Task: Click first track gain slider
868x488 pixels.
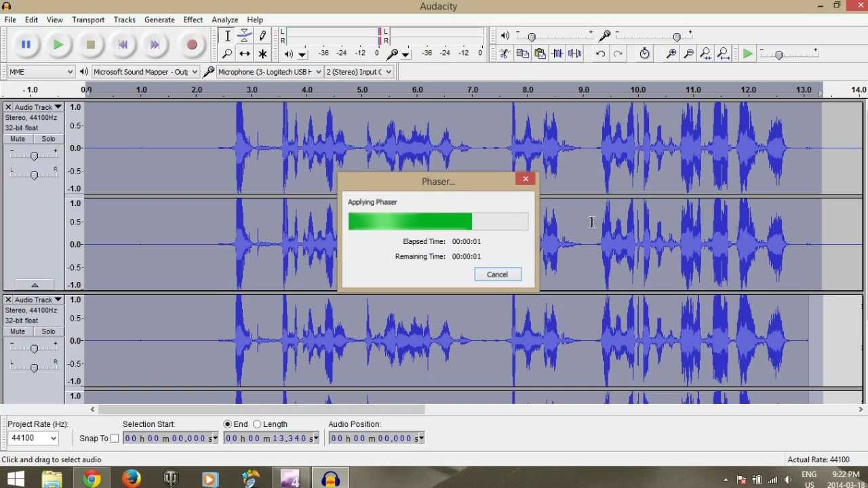Action: 34,156
